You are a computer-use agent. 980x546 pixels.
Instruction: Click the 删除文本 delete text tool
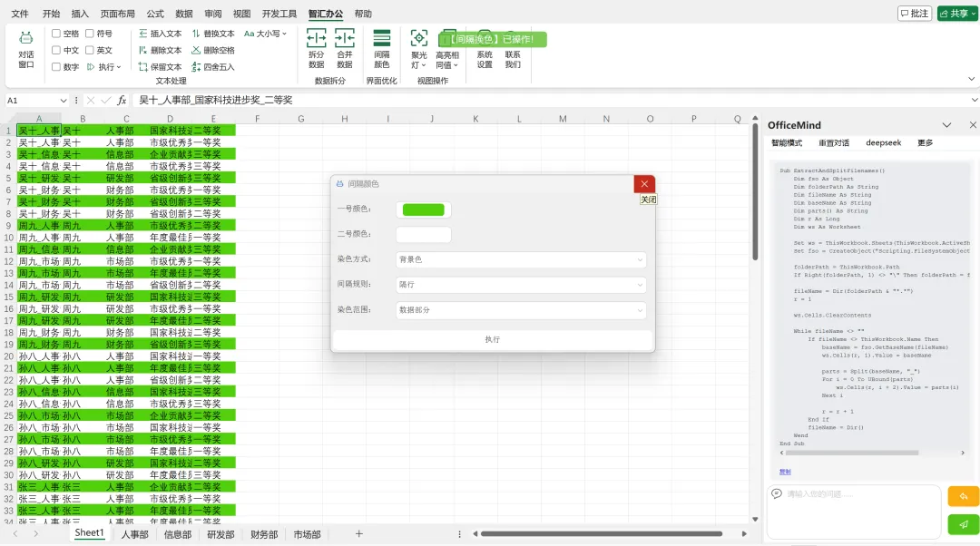tap(160, 50)
